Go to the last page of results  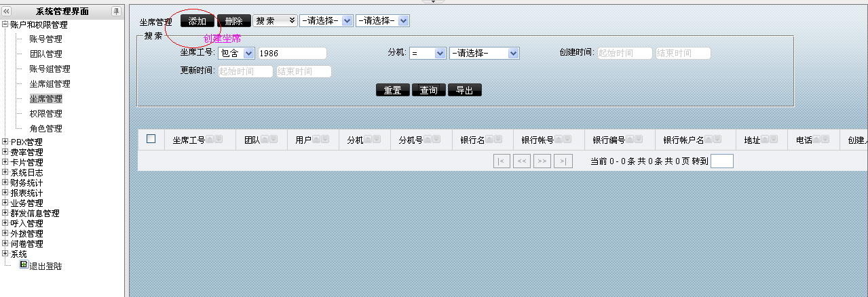563,161
